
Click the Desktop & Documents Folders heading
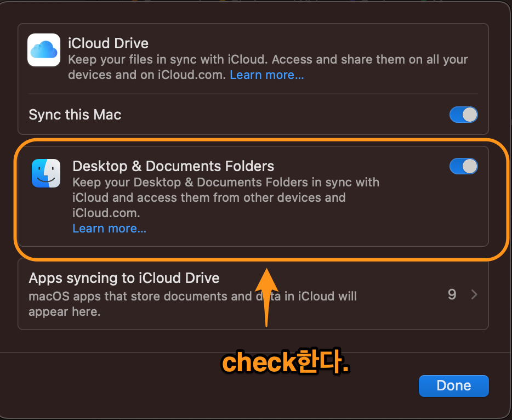tap(173, 166)
